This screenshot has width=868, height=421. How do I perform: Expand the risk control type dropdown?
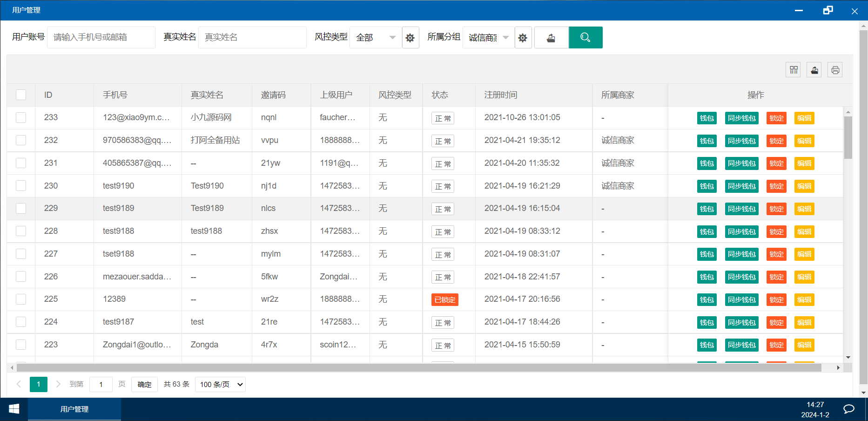(x=375, y=38)
